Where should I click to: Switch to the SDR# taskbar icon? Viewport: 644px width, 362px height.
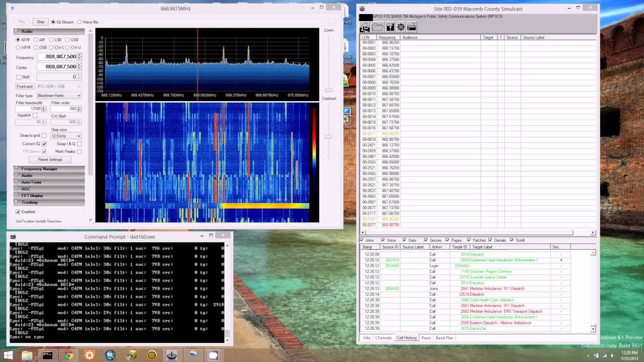point(193,355)
